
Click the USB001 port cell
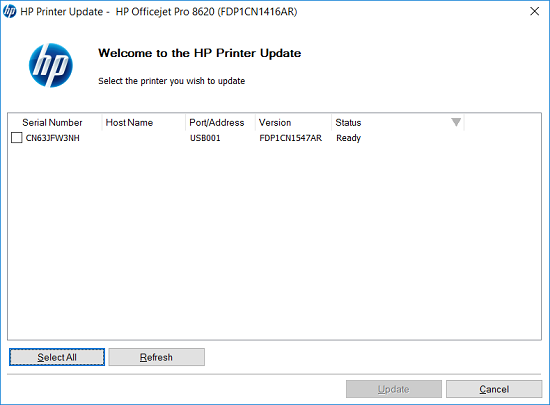click(x=205, y=138)
